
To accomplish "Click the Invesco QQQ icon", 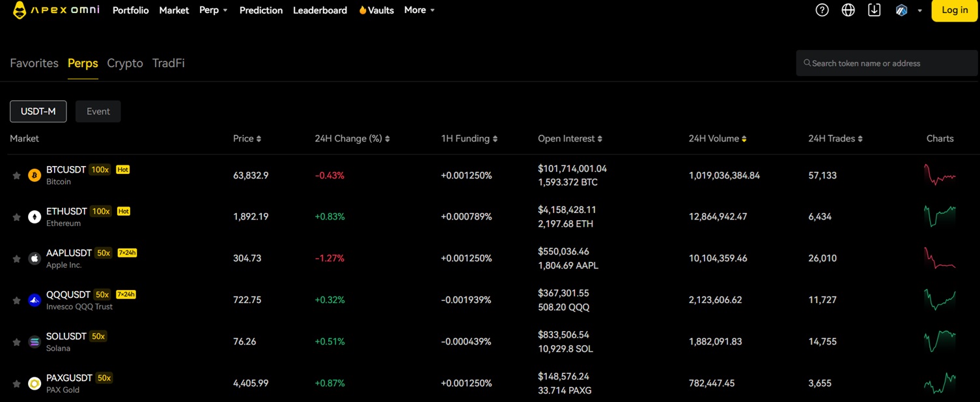I will [35, 300].
